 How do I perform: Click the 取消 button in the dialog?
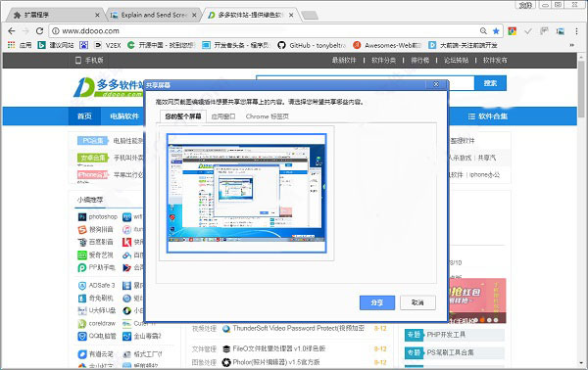coord(417,302)
